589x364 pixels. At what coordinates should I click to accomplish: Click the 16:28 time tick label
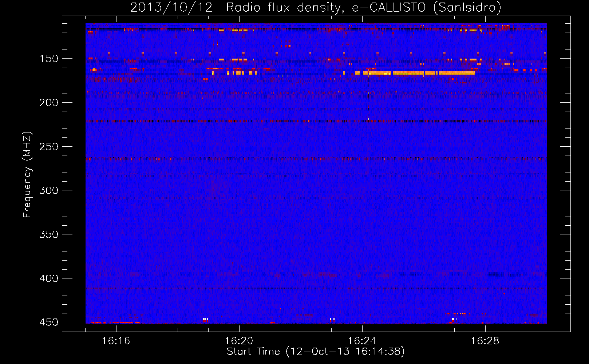coord(485,341)
